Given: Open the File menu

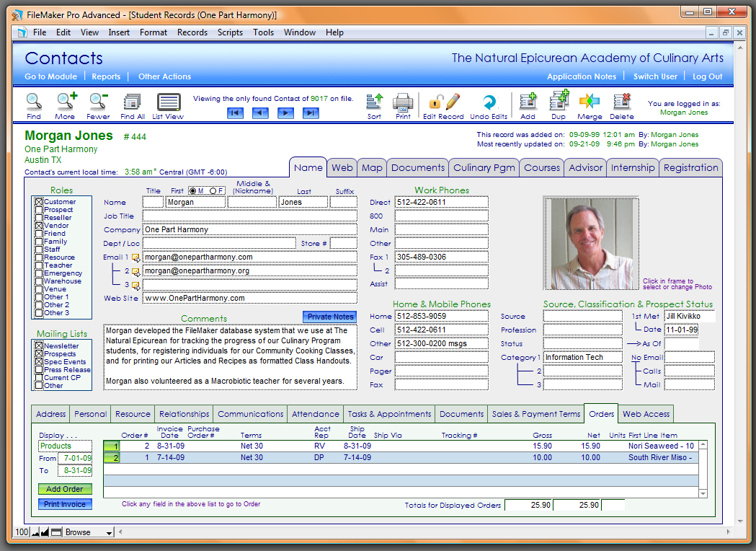Looking at the screenshot, I should click(x=40, y=32).
